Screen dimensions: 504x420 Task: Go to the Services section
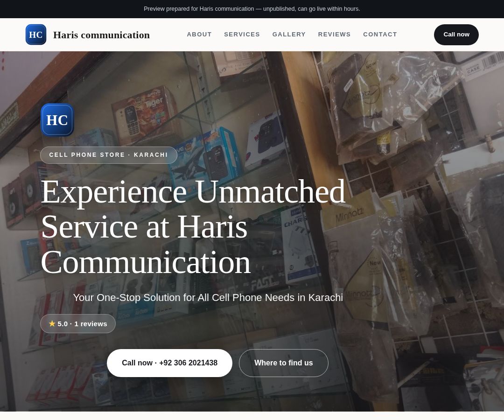tap(242, 35)
